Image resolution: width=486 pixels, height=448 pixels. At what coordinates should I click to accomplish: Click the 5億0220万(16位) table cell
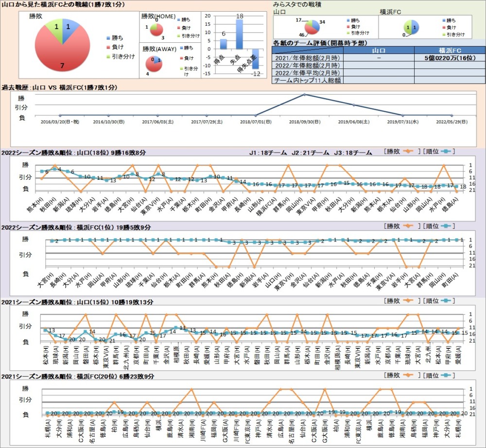449,58
